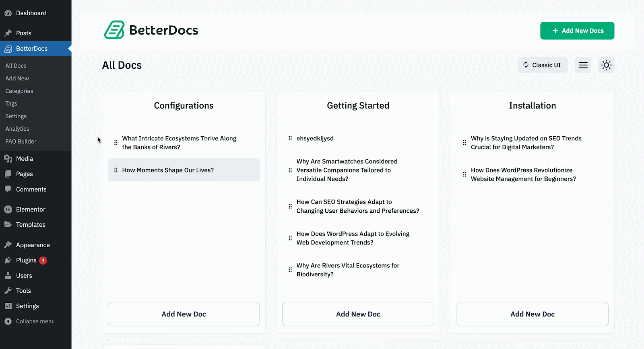Viewport: 644px width, 349px height.
Task: Click drag handle beside 'Why is Staying Updated on SEO'
Action: coord(464,143)
